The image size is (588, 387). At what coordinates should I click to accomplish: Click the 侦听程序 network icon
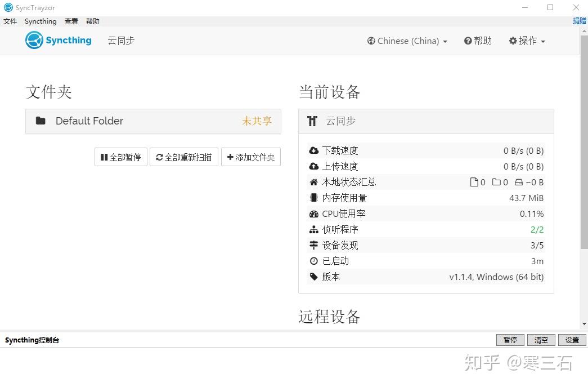pyautogui.click(x=313, y=229)
